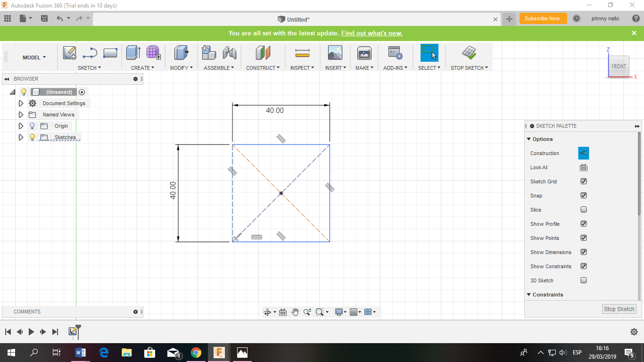This screenshot has width=644, height=362.
Task: Open the SKETCH menu
Action: click(89, 68)
